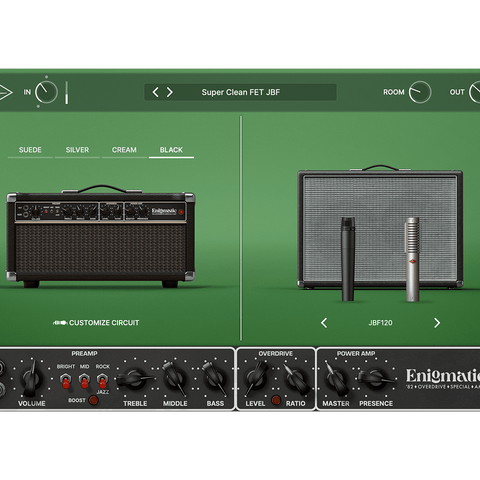Click the IN gain knob
Screen dimensions: 480x480
click(46, 92)
